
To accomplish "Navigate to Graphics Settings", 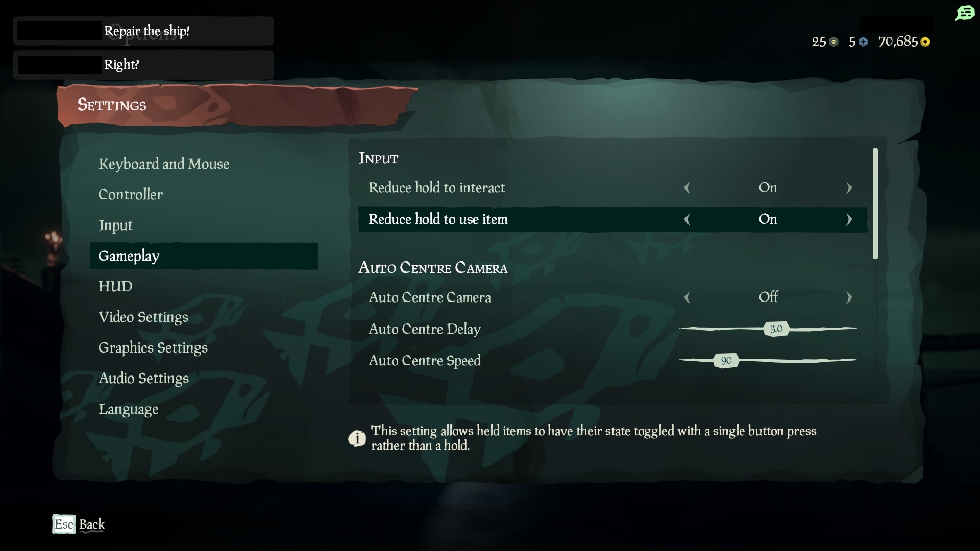I will pyautogui.click(x=153, y=348).
